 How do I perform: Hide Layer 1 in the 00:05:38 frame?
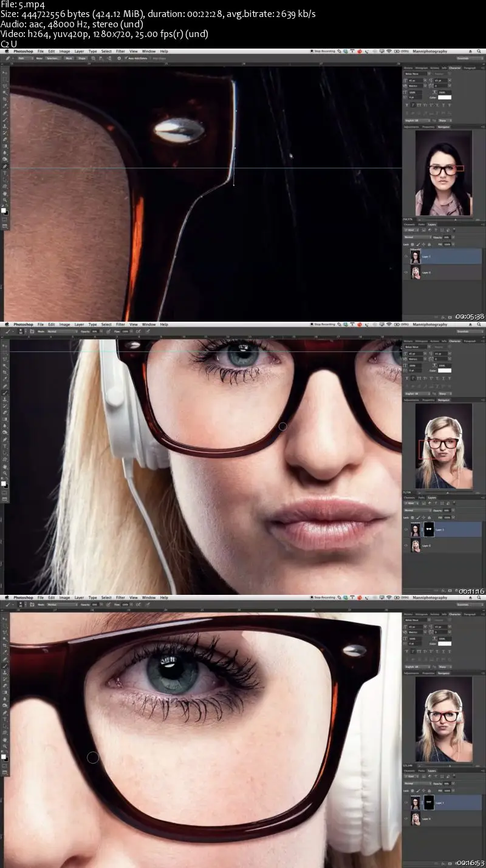[x=406, y=256]
